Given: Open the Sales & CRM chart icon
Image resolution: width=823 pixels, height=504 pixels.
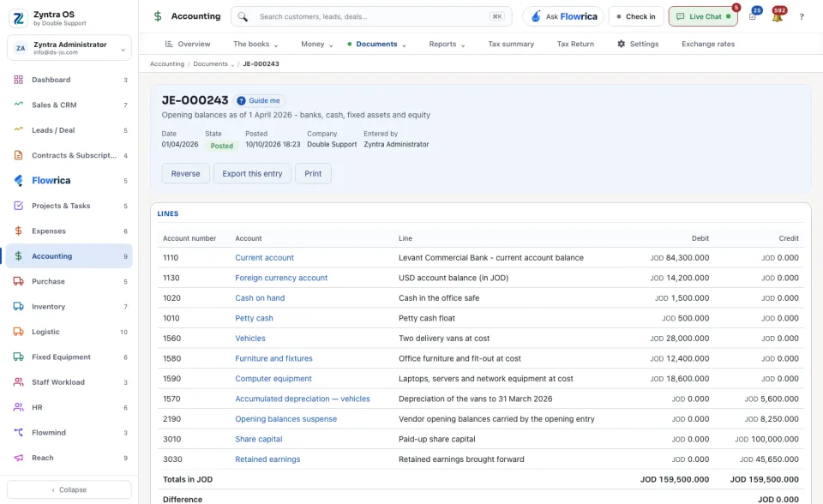Looking at the screenshot, I should coord(18,105).
